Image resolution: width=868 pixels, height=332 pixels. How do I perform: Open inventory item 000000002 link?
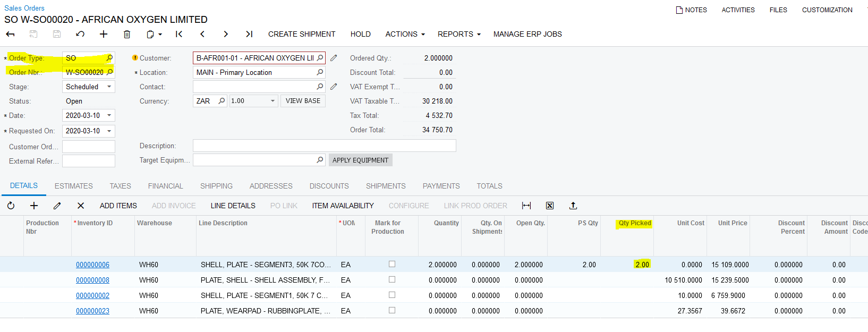[x=92, y=295]
